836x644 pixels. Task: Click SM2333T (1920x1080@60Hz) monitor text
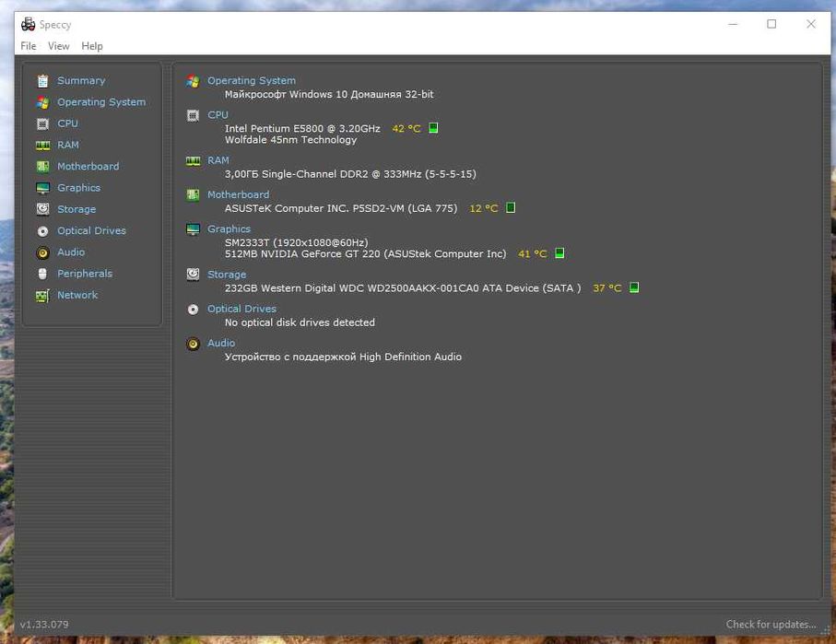pyautogui.click(x=296, y=242)
